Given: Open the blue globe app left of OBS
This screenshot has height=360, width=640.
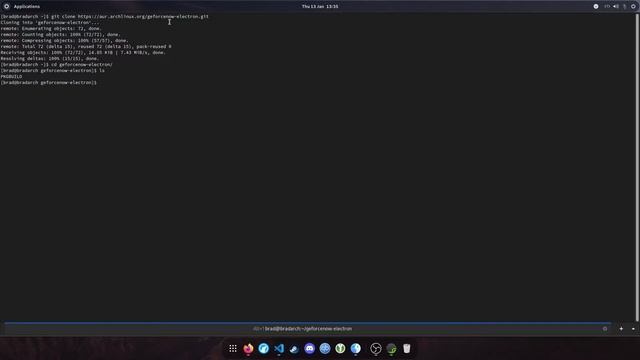Looking at the screenshot, I should tap(356, 349).
